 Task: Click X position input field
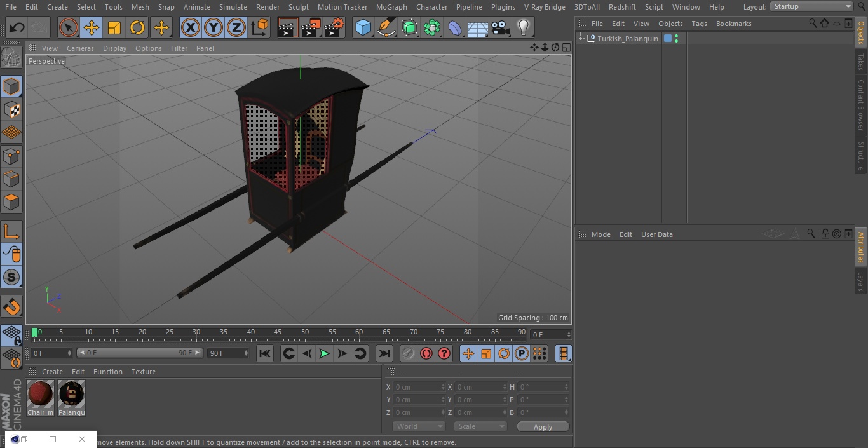coord(419,387)
